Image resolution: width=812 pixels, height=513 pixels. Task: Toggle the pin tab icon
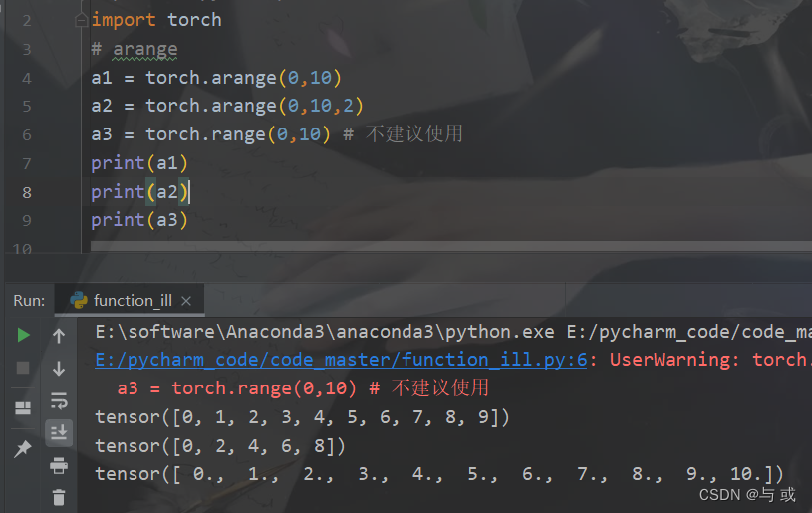[23, 448]
